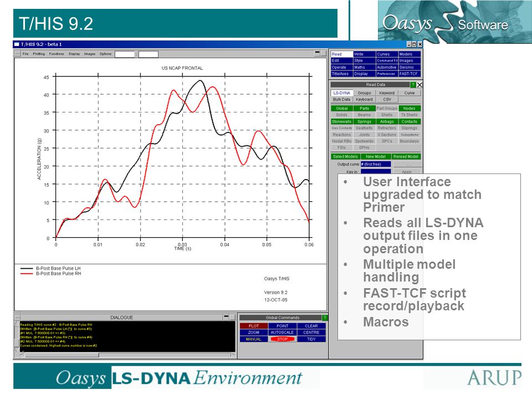Open help for Read Data panel
This screenshot has height=399, width=532.
(412, 85)
